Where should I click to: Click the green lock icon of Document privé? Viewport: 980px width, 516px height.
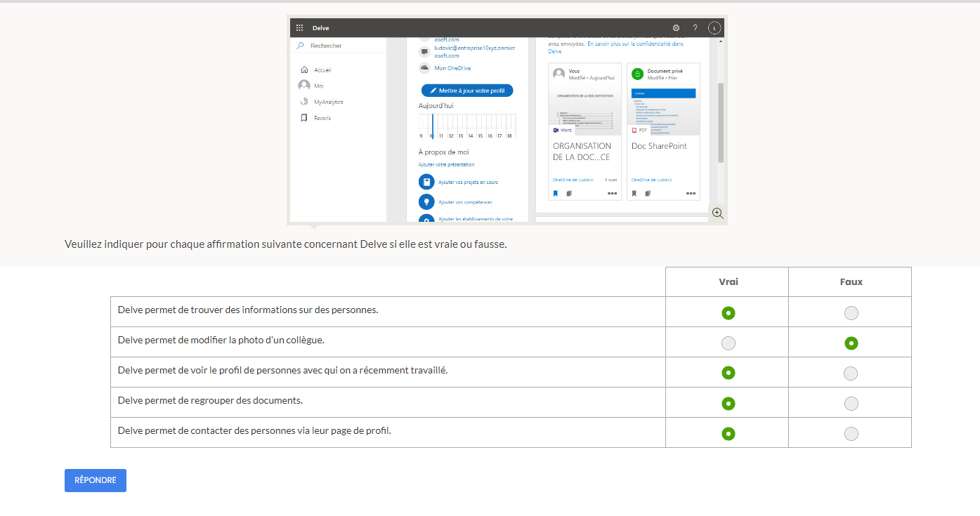(637, 74)
